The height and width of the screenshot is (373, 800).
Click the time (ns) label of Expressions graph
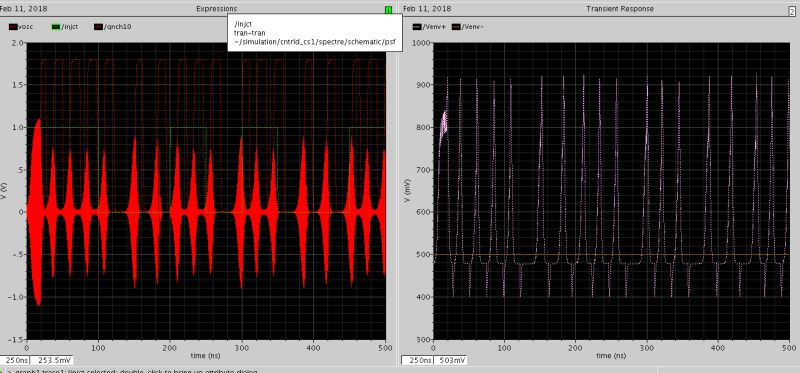206,355
